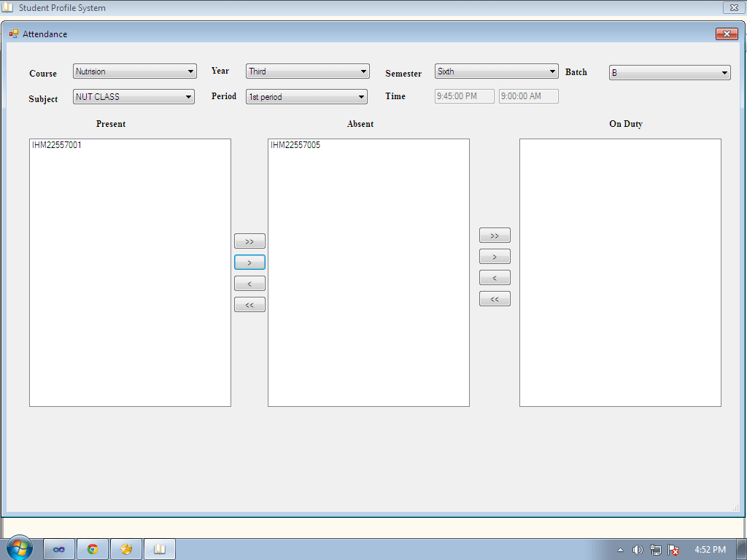Open the yellow round app icon in taskbar
The image size is (747, 560).
(126, 550)
